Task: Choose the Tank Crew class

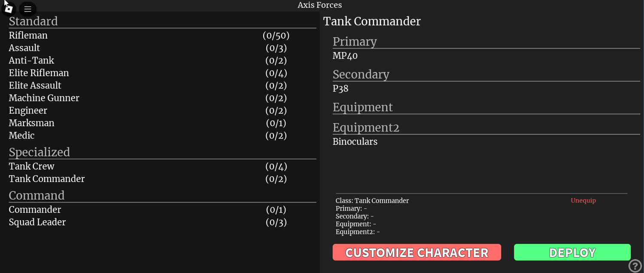Action: tap(162, 166)
